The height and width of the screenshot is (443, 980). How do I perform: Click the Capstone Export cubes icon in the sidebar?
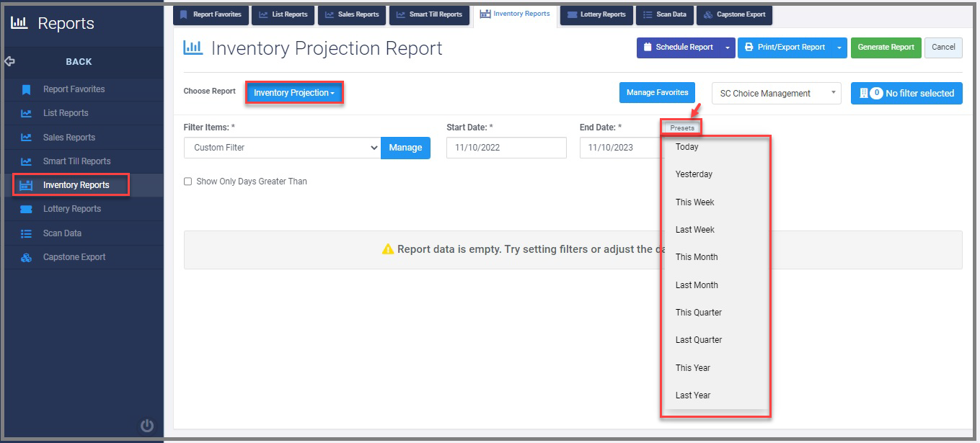(26, 257)
